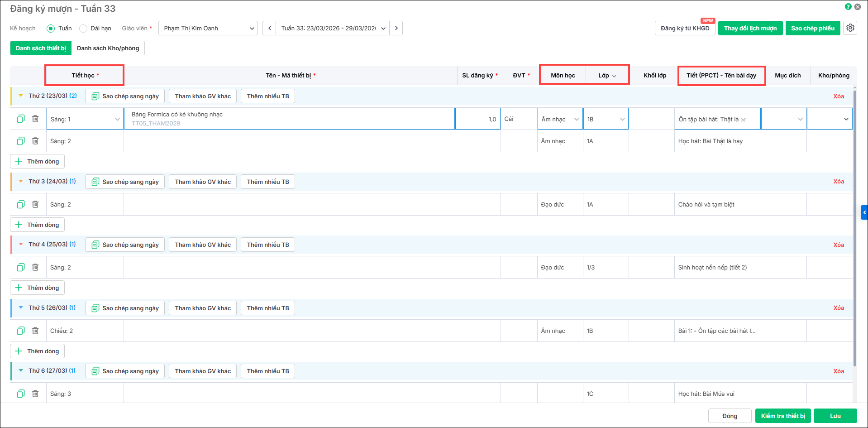Add a row with Thêm dòng under Thứ 2

coord(38,161)
